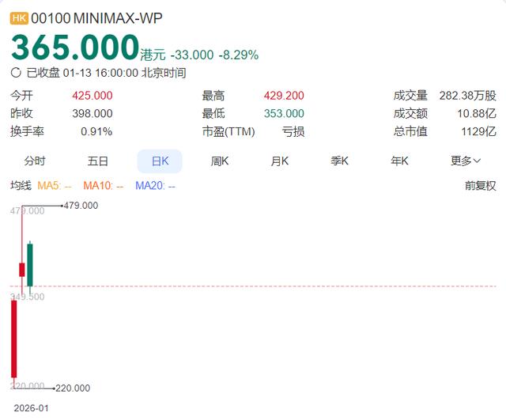
Task: Click the HK market badge icon
Action: (x=20, y=18)
